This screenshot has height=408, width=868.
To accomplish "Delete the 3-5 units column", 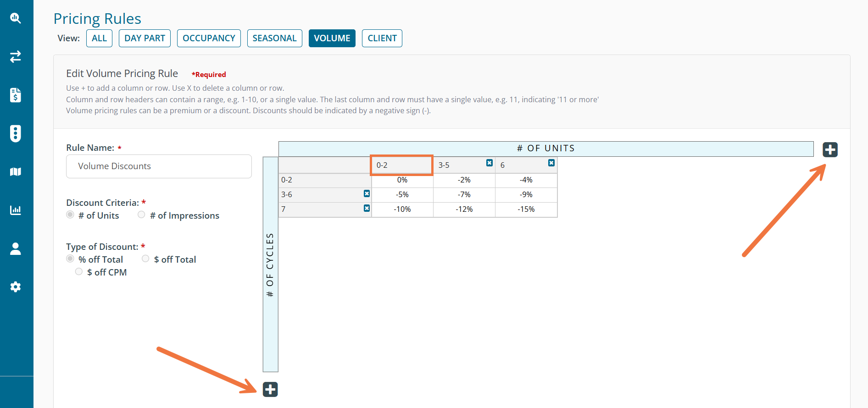I will (490, 163).
